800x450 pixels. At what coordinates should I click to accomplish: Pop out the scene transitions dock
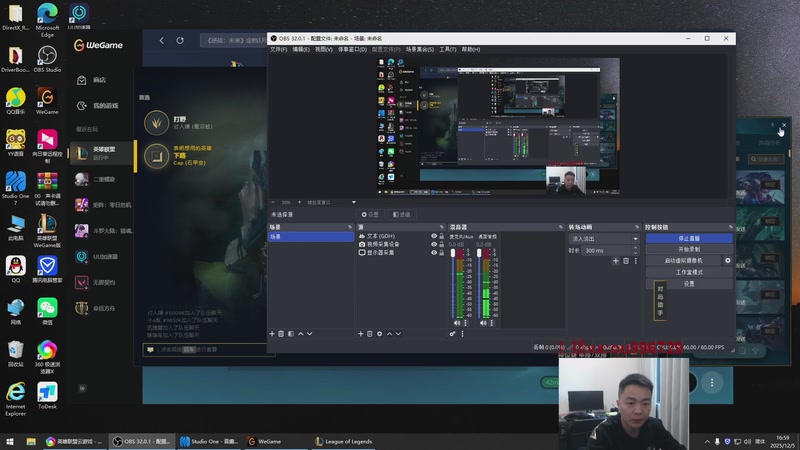(637, 227)
